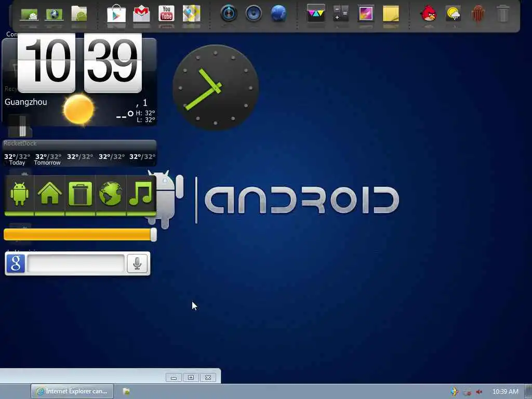Click the flip clock minute digits 39
Image resolution: width=532 pixels, height=399 pixels.
pos(113,63)
